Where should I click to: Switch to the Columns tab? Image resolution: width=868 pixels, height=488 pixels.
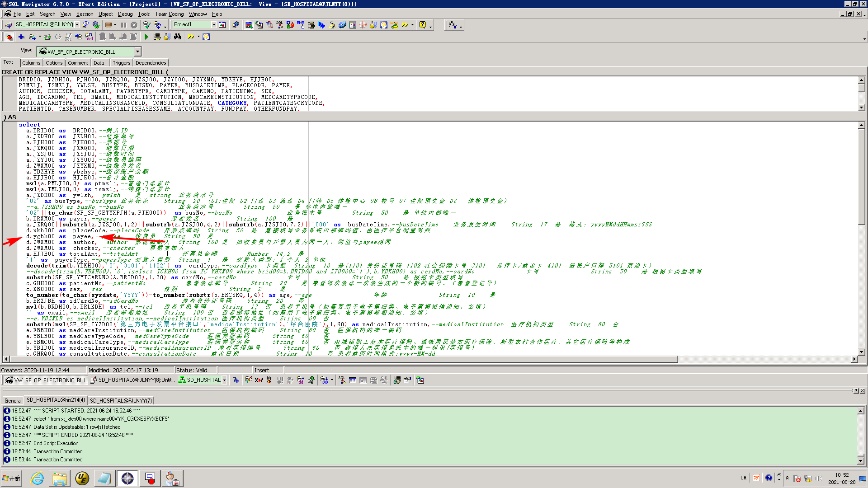[x=31, y=63]
